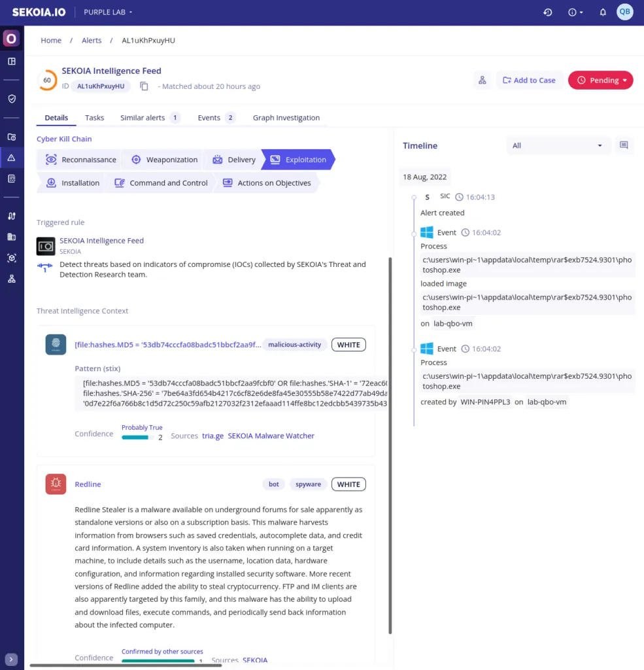Open the alerts triangle sidebar icon
The width and height of the screenshot is (644, 670).
coord(12,158)
